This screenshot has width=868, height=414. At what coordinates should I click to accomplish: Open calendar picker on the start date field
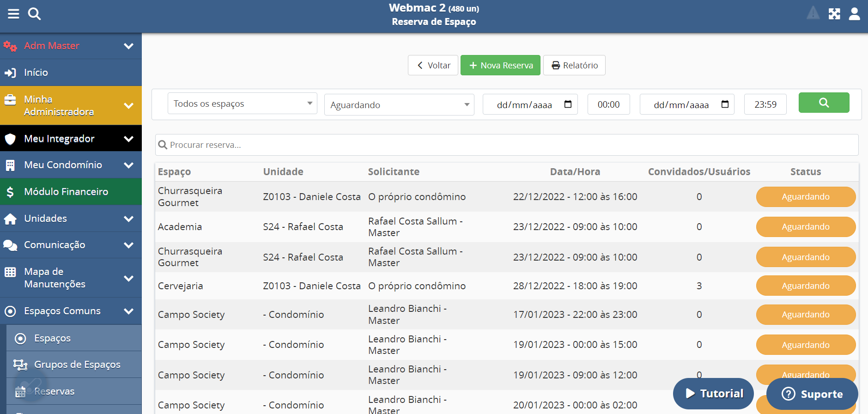click(x=568, y=104)
